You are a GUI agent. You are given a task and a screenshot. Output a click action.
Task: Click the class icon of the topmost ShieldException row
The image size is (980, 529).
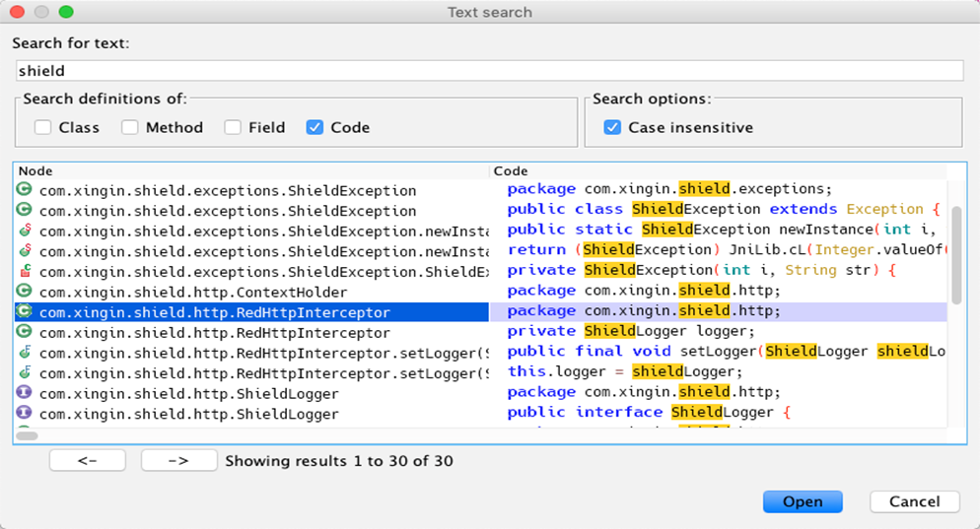coord(25,190)
